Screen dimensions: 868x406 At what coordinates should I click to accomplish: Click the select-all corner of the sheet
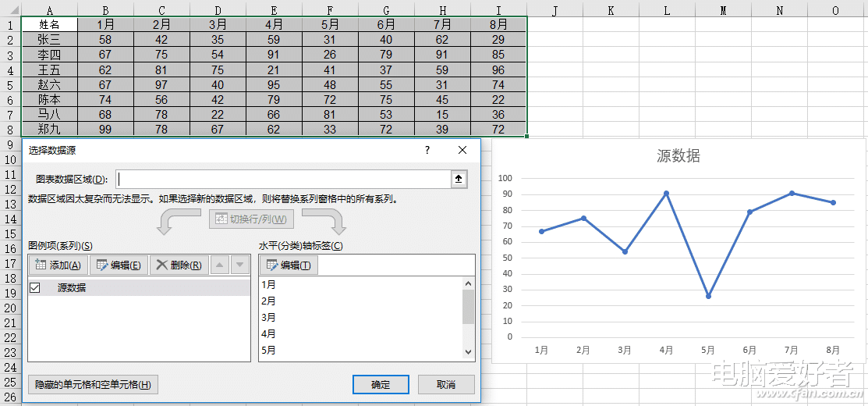click(10, 10)
